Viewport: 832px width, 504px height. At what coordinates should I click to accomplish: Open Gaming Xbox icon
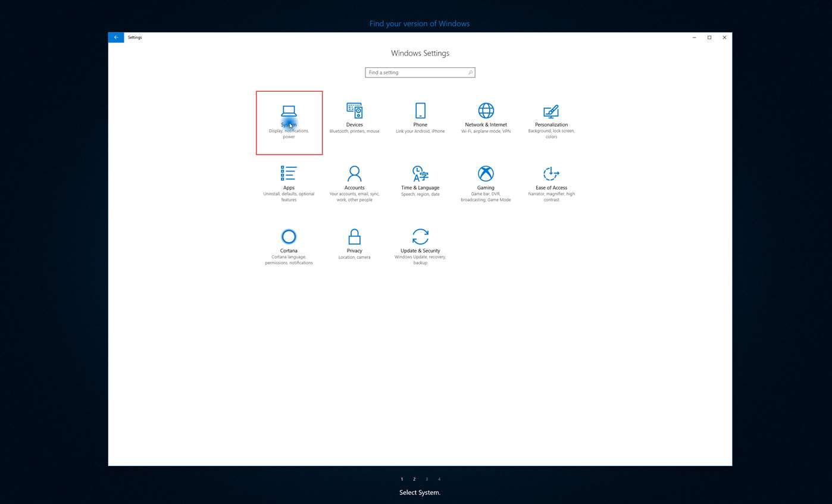point(486,174)
